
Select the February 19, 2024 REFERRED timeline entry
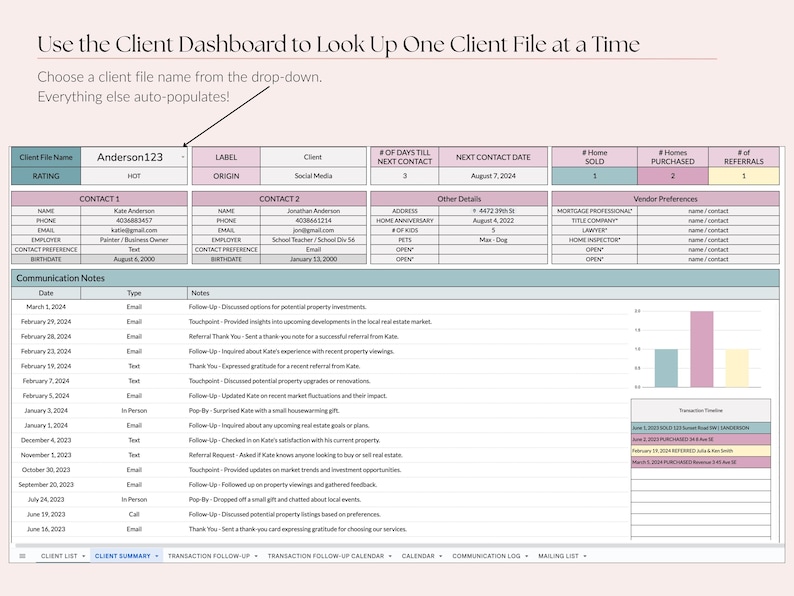[x=701, y=451]
